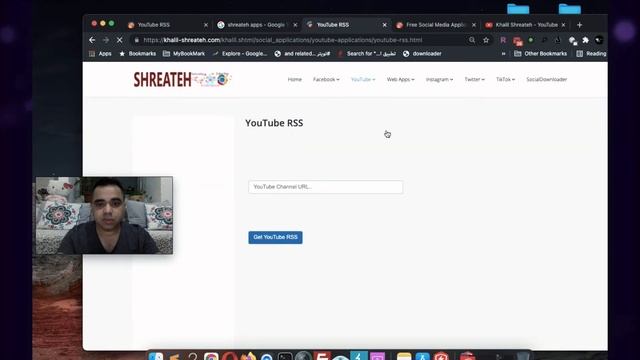Open Finder from the dock

(156, 357)
